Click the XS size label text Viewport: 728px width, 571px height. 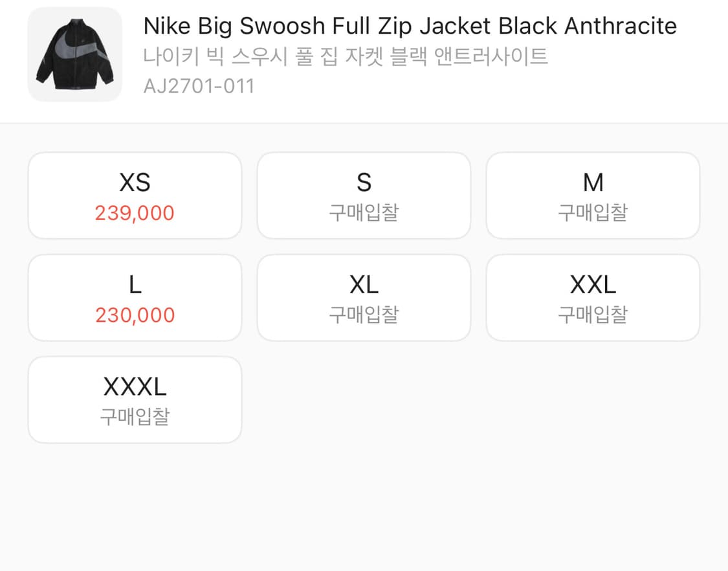pyautogui.click(x=135, y=183)
